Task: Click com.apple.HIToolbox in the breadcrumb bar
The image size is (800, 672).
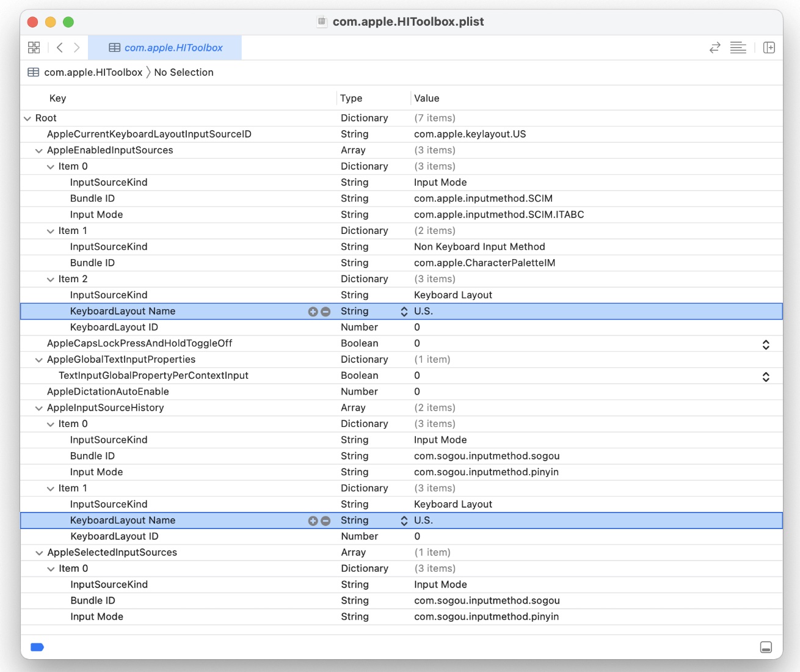Action: [x=93, y=72]
